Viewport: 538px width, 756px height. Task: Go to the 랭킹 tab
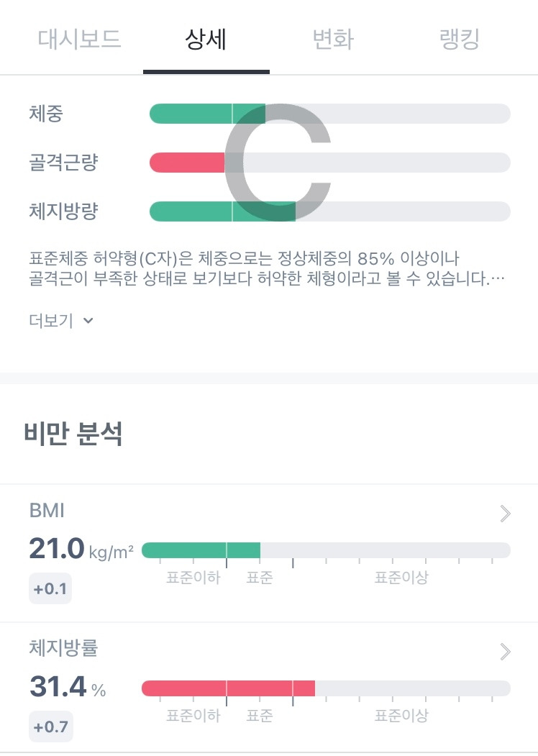(x=459, y=39)
